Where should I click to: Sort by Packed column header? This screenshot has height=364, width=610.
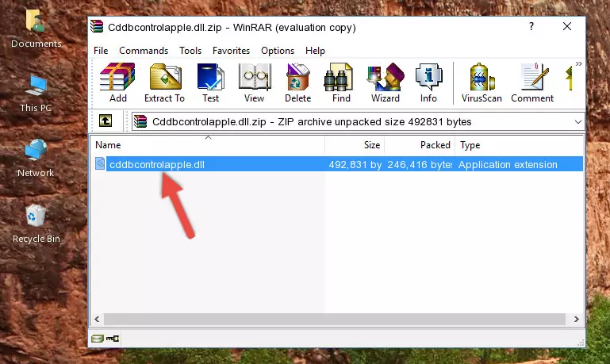(x=420, y=145)
